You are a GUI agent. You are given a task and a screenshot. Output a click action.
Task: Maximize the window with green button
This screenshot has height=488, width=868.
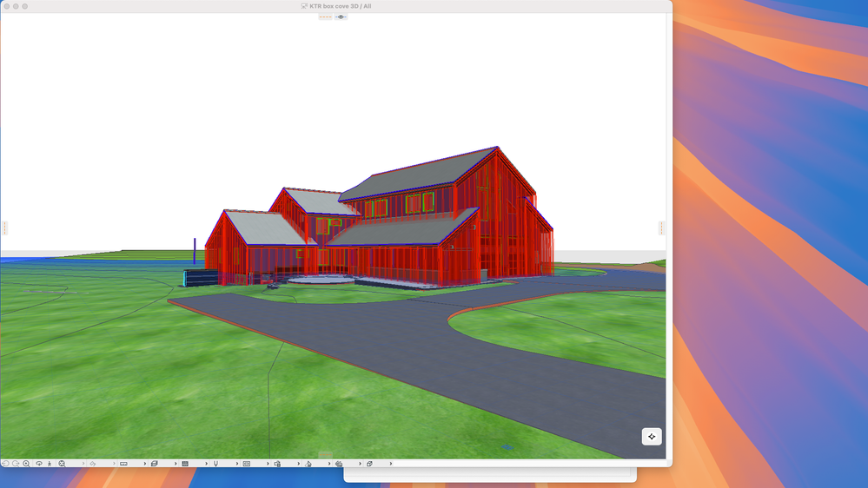click(x=24, y=6)
